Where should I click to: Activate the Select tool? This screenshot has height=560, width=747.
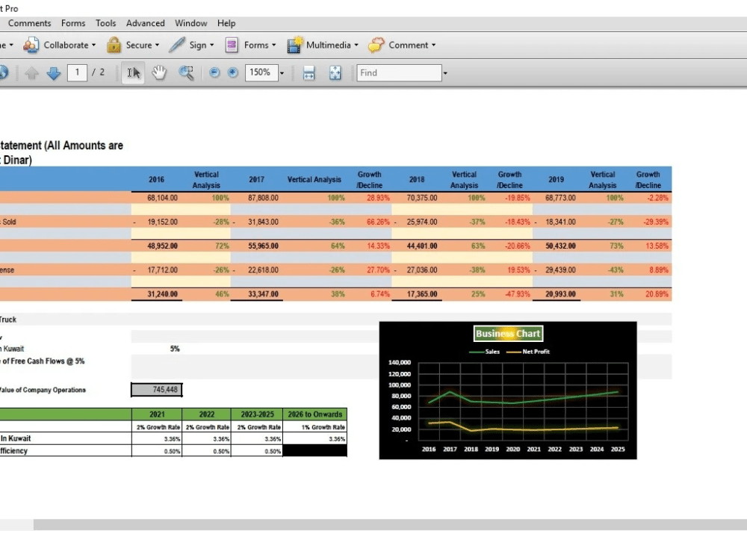[131, 72]
